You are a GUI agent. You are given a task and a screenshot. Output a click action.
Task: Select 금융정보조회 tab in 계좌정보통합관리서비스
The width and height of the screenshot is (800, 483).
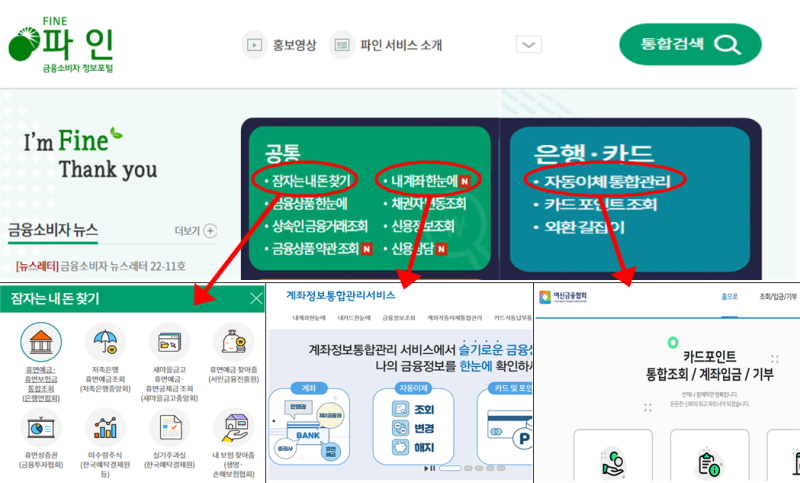coord(399,318)
